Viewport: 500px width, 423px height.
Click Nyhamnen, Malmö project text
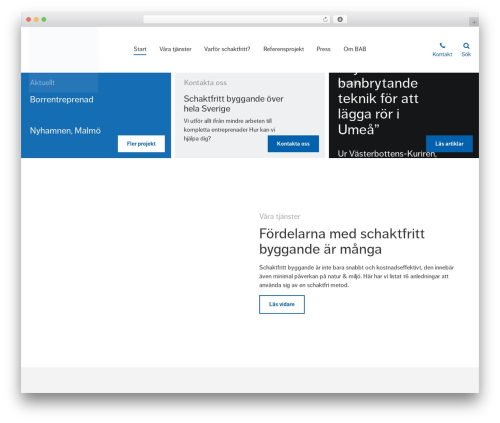click(65, 131)
